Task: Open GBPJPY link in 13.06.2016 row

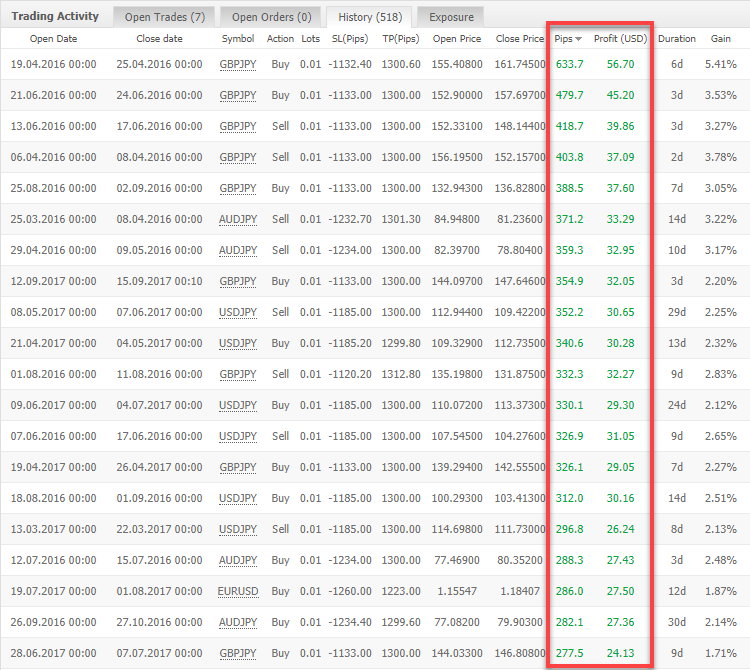Action: tap(238, 127)
